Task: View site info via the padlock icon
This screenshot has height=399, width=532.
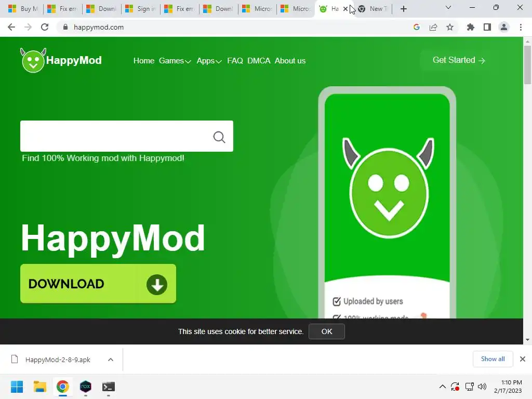Action: (65, 27)
